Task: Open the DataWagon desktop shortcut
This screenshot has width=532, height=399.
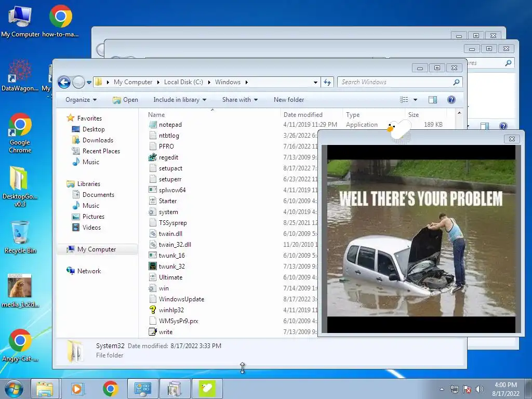Action: coord(20,75)
